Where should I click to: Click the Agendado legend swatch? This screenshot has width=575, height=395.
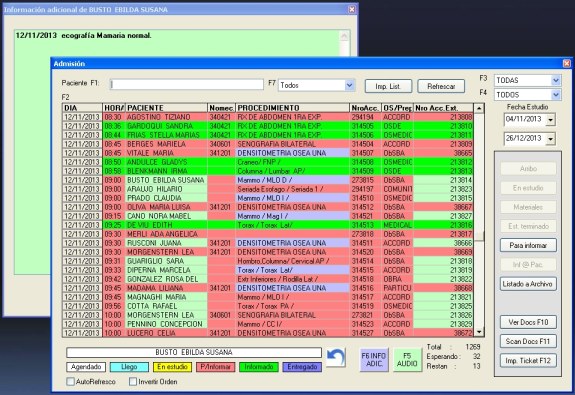pos(86,367)
